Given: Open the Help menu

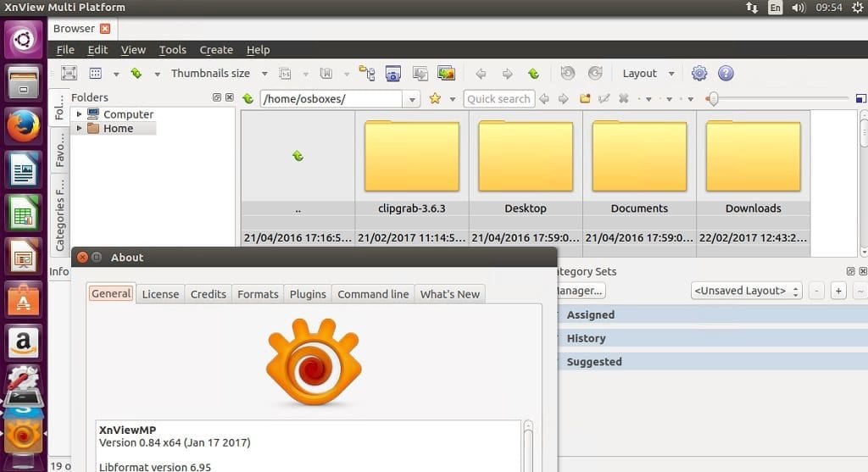Looking at the screenshot, I should click(x=258, y=50).
